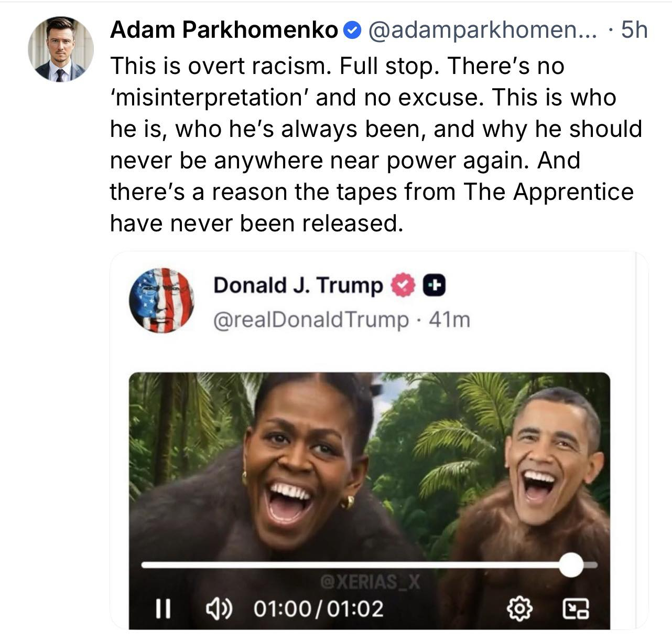Seek to the start of the video progress bar
The image size is (672, 640).
pyautogui.click(x=144, y=565)
